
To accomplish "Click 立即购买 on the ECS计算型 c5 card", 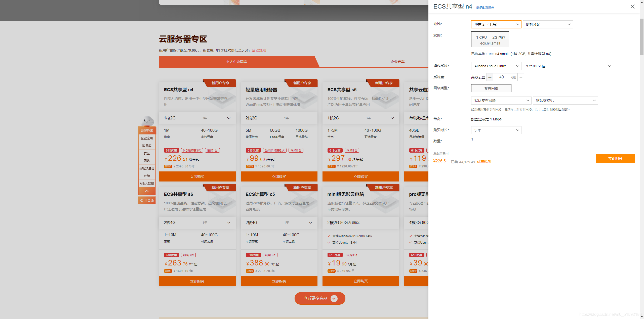I will 279,281.
